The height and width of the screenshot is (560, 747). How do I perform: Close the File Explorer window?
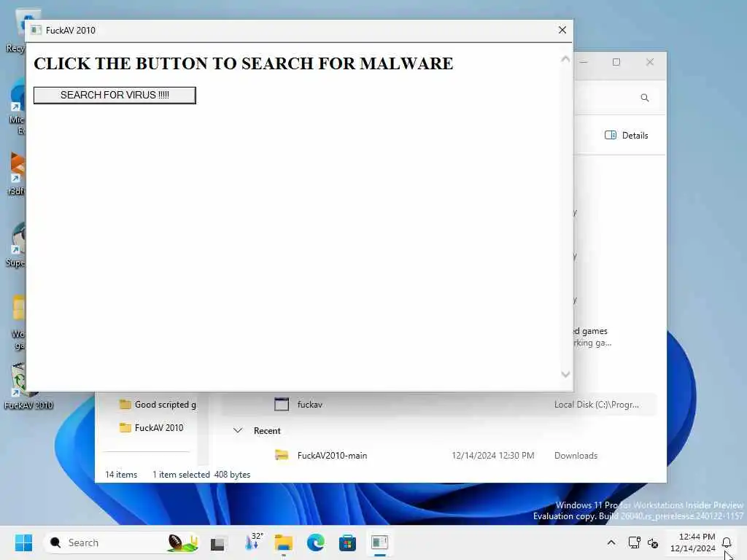(650, 62)
